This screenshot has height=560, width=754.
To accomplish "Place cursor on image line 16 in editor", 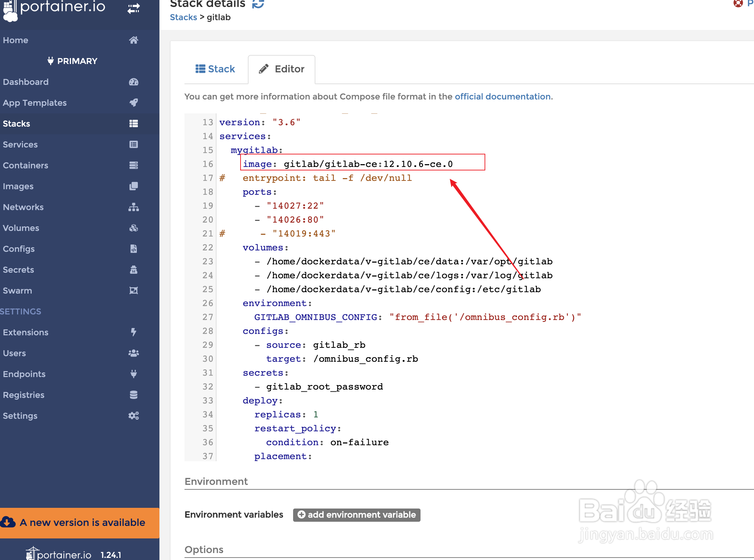I will (x=348, y=164).
